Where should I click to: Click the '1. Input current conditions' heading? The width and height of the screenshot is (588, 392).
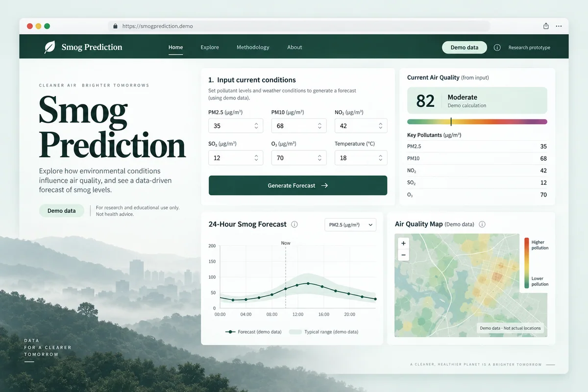click(x=252, y=80)
